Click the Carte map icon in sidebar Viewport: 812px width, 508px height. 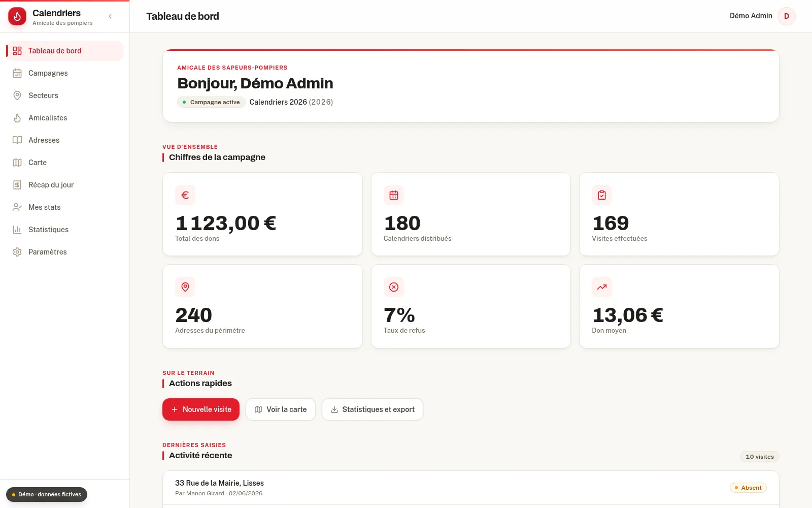(17, 163)
